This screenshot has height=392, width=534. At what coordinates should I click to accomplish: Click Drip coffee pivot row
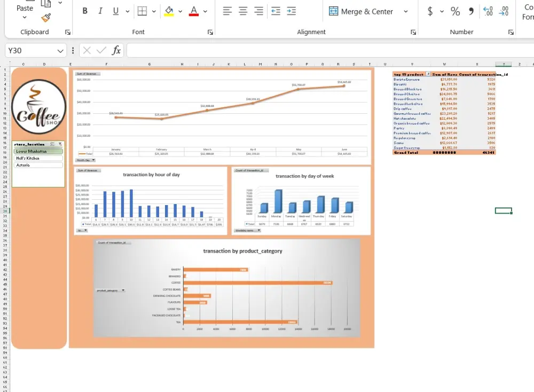444,108
